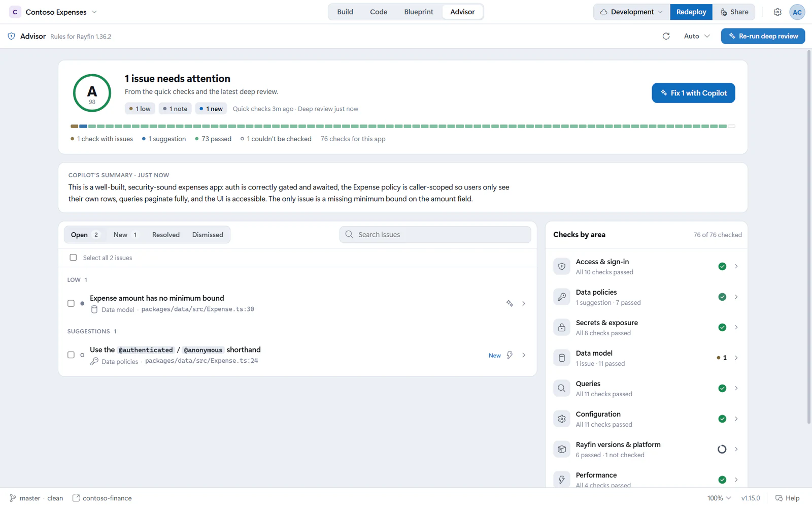Expand Expense amount issue details chevron
This screenshot has height=508, width=812.
[524, 303]
